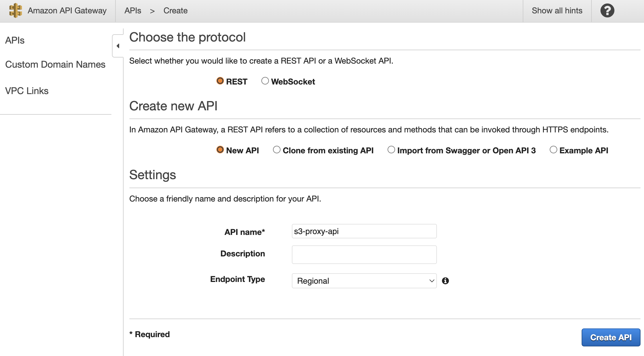Select the APIs navigation item
The height and width of the screenshot is (356, 644).
click(15, 40)
